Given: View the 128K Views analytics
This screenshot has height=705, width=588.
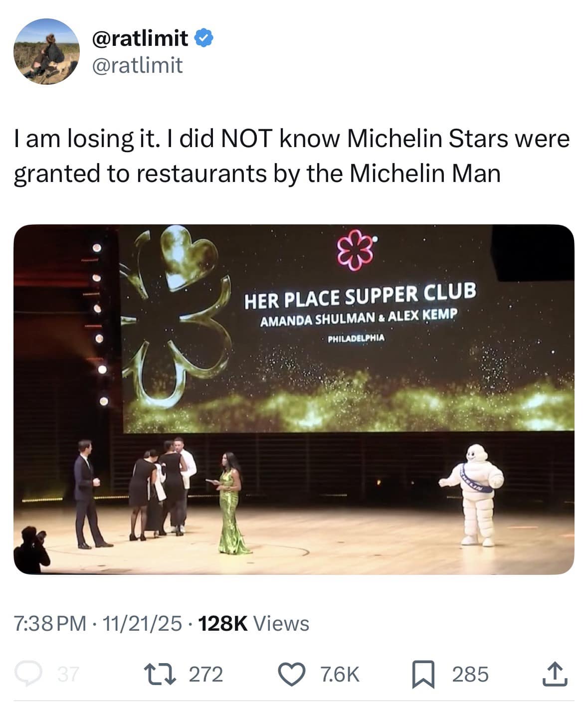Looking at the screenshot, I should 254,623.
